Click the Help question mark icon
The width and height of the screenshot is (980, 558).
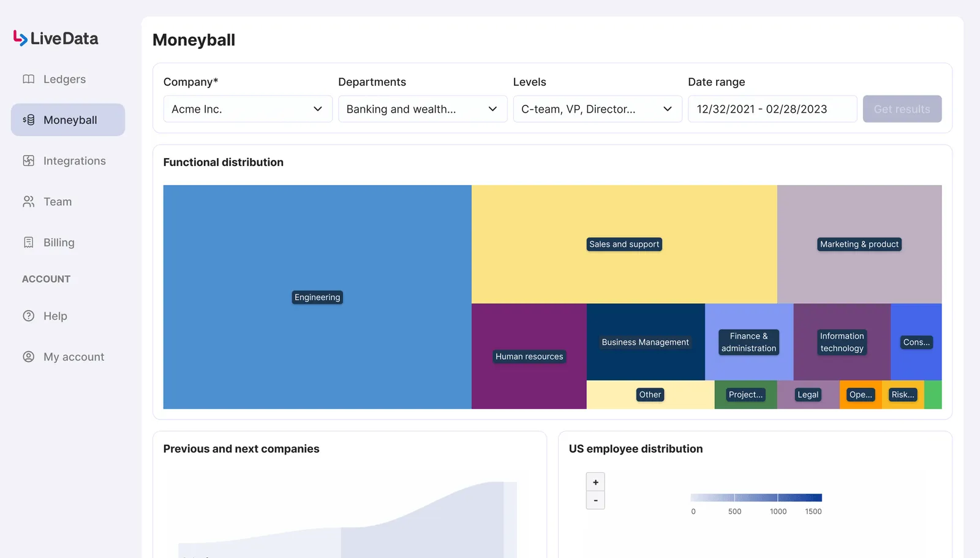[28, 316]
